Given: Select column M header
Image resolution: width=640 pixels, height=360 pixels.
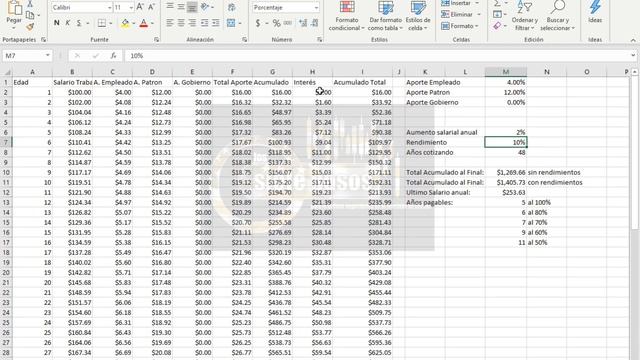Looking at the screenshot, I should [x=506, y=72].
